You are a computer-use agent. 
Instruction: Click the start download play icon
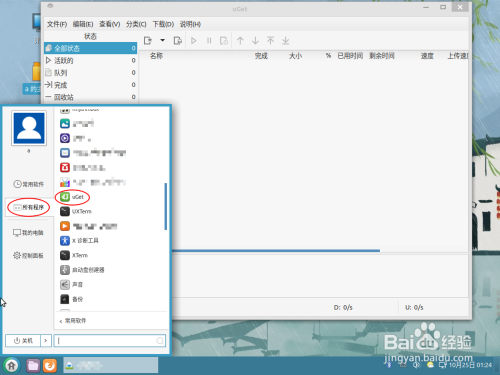point(193,41)
